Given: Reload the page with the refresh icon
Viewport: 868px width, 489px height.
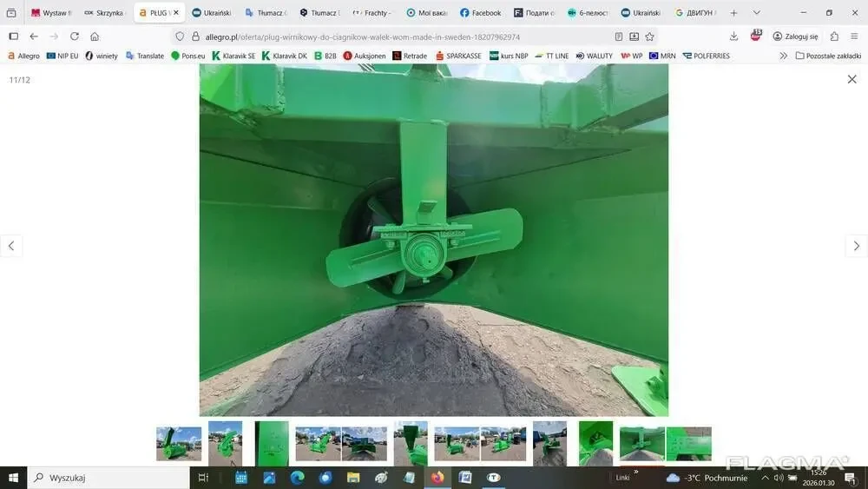Looking at the screenshot, I should 75,36.
